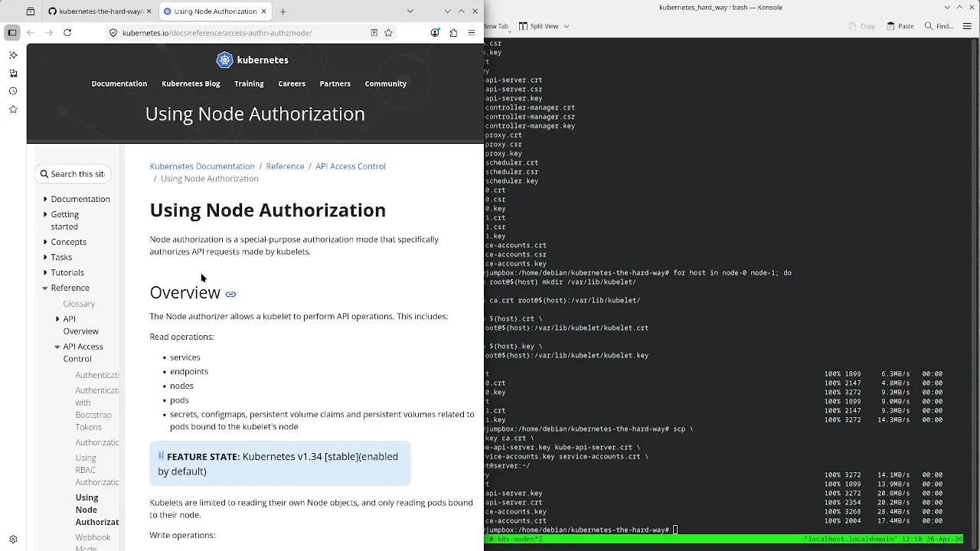The height and width of the screenshot is (551, 980).
Task: Open Careers in the Kubernetes top nav
Action: pyautogui.click(x=292, y=83)
